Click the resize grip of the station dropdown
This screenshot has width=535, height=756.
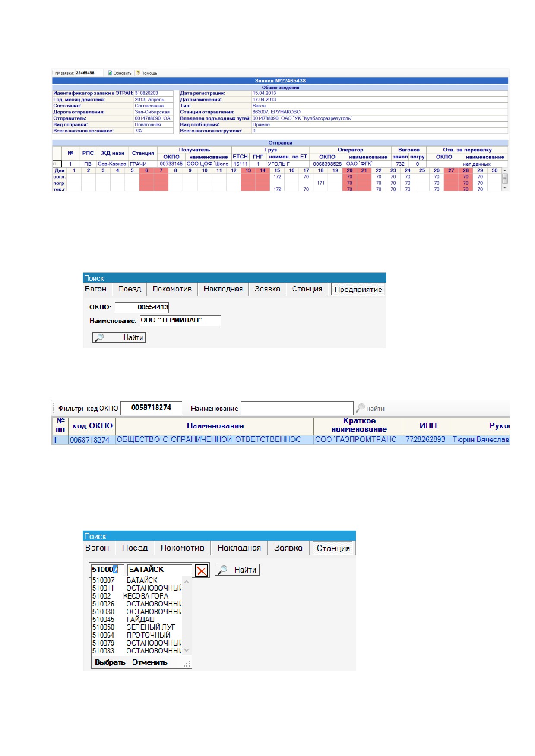coord(187,665)
